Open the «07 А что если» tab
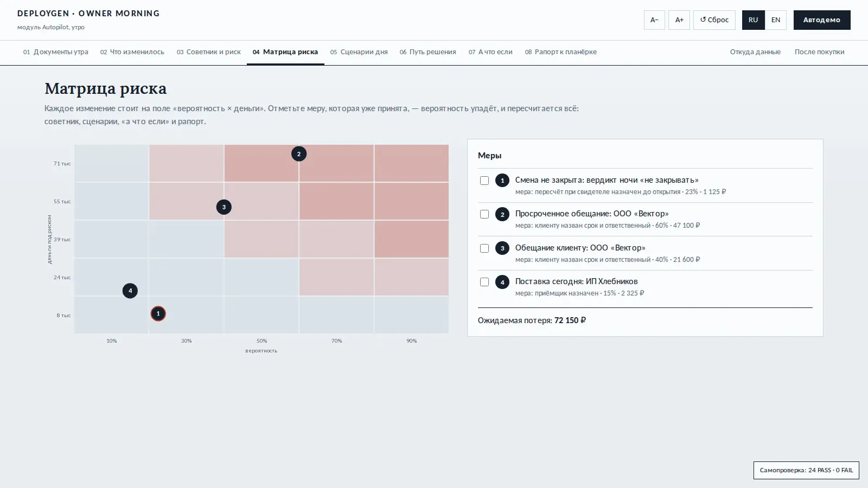868x488 pixels. tap(491, 52)
